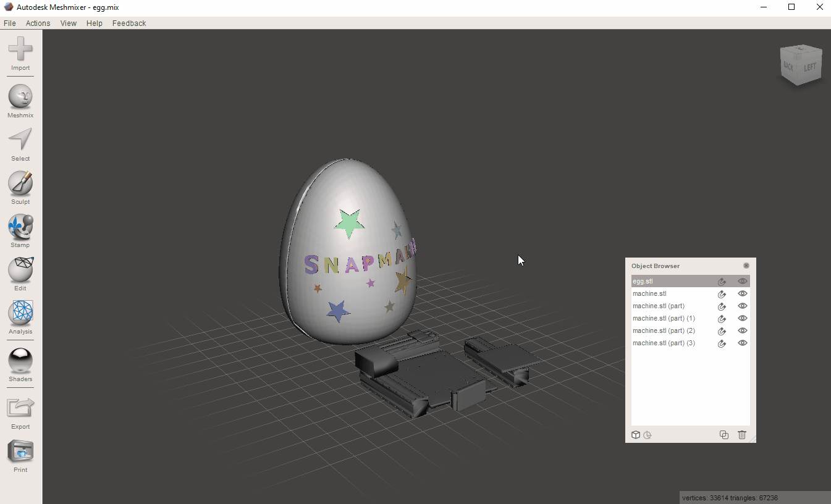Viewport: 831px width, 504px height.
Task: Hide egg.stl using its eye icon
Action: tap(743, 282)
